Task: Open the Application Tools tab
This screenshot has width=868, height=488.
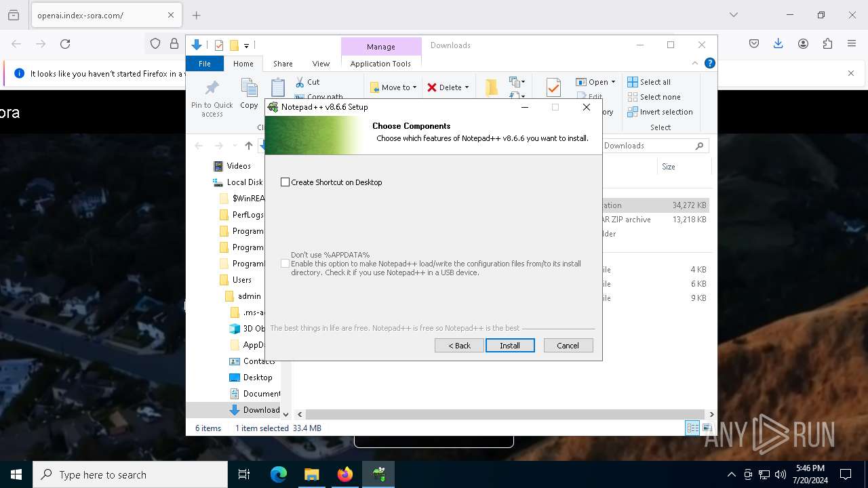Action: click(x=380, y=64)
